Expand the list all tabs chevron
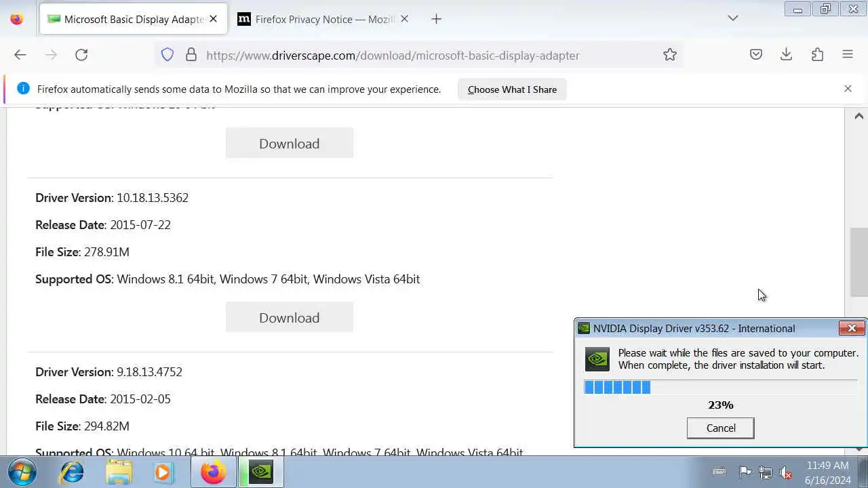The height and width of the screenshot is (488, 868). (733, 18)
